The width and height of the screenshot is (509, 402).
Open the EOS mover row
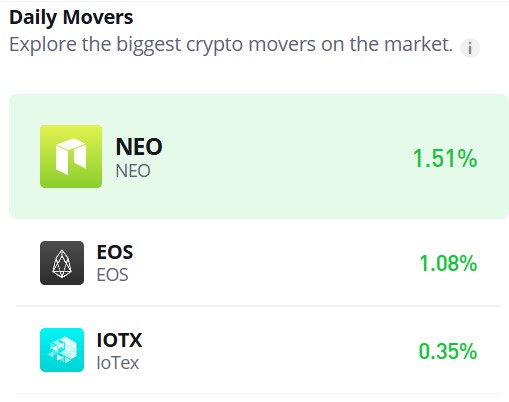coord(259,263)
